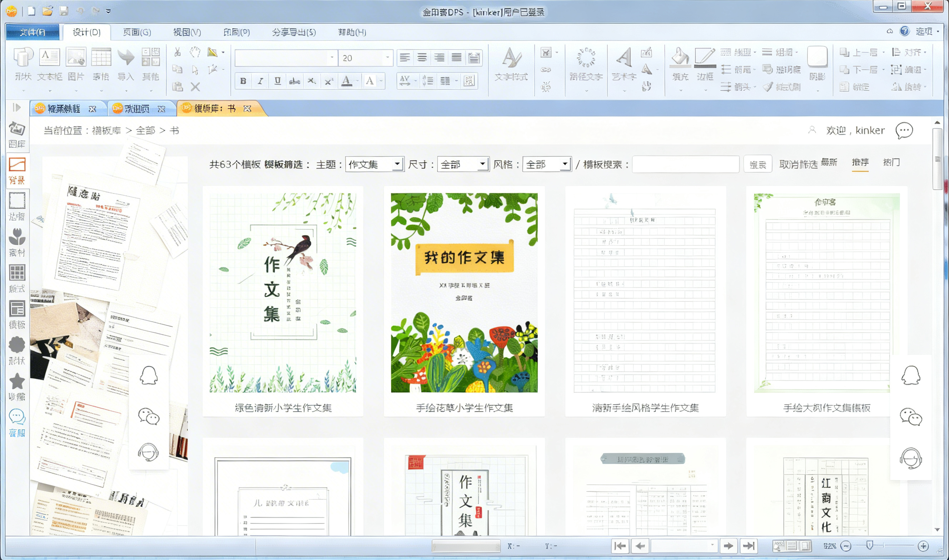Click the 搜索 search button
The image size is (949, 560).
point(757,165)
